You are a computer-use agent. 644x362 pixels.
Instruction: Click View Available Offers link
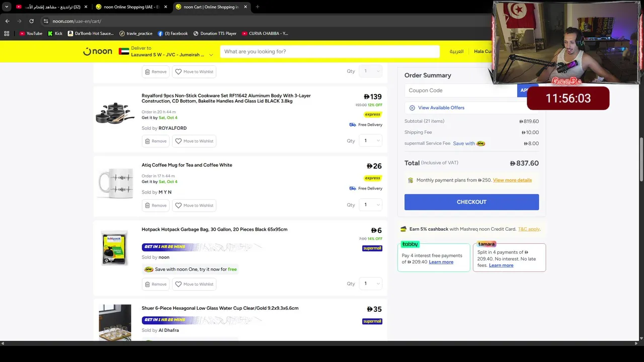[x=441, y=108]
